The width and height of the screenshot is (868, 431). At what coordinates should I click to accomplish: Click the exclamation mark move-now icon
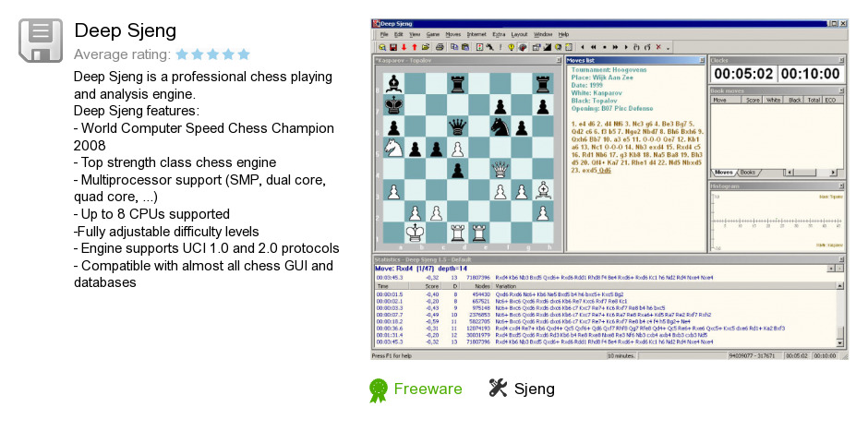500,47
